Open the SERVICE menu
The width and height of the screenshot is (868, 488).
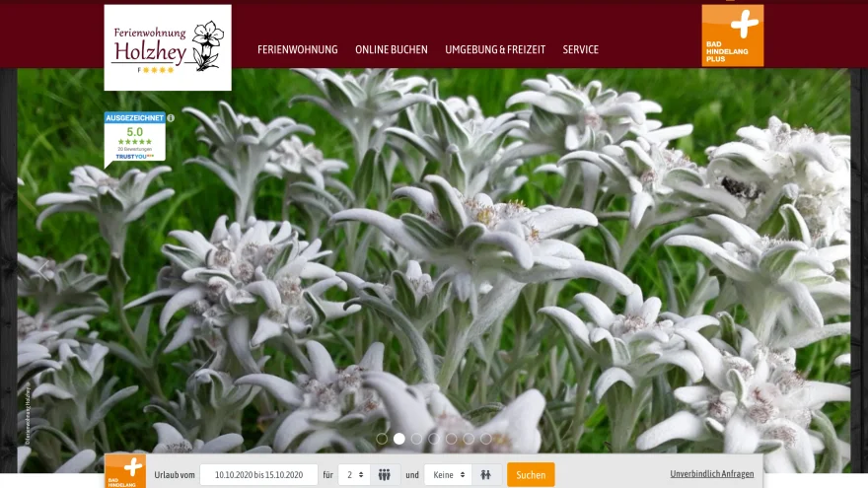(581, 50)
